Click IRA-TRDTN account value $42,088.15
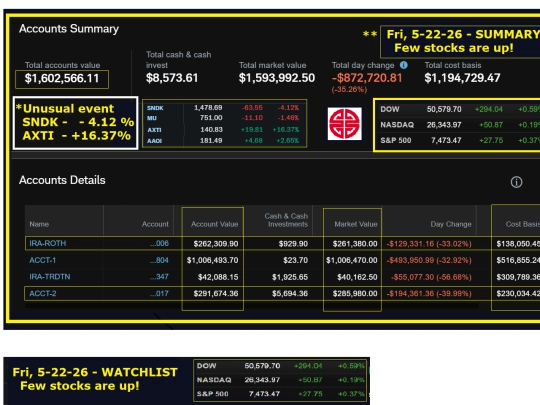Screen dimensions: 540x405 (218, 277)
